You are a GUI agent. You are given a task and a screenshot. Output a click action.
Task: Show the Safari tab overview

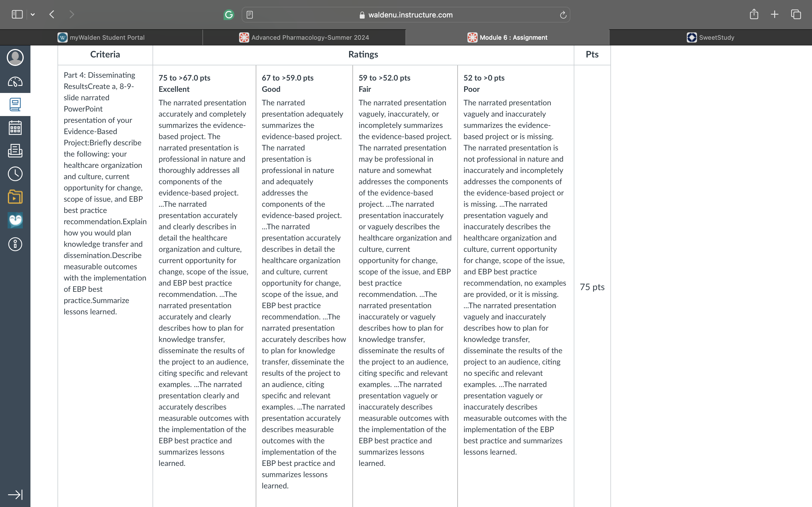coord(796,14)
